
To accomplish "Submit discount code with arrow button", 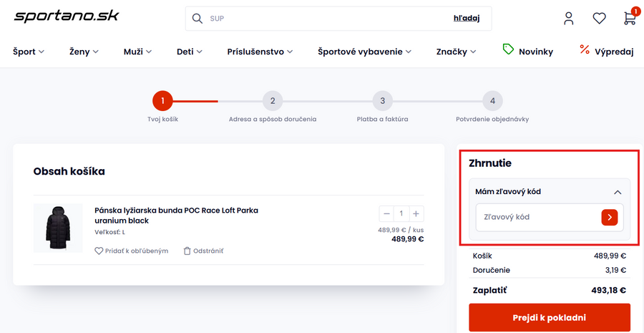I will click(609, 217).
